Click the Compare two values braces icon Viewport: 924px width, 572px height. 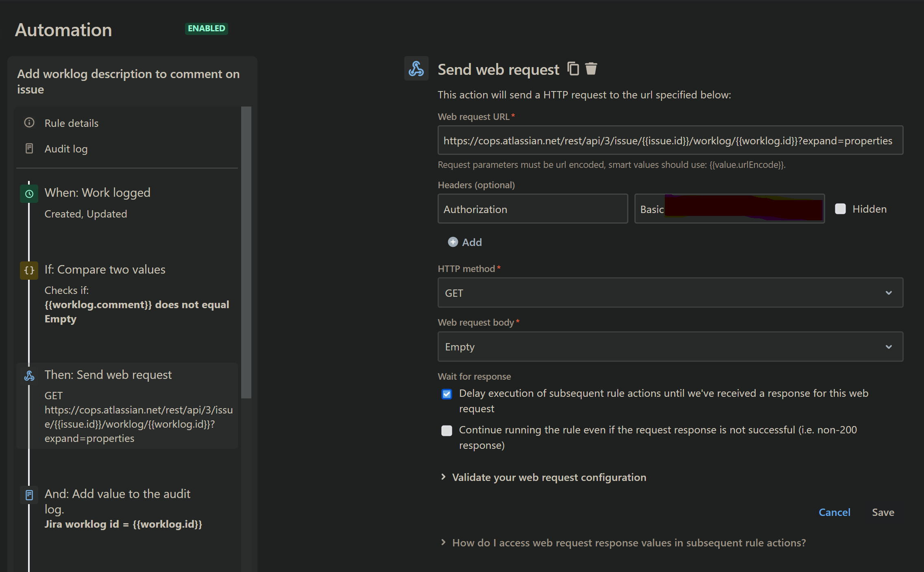29,270
